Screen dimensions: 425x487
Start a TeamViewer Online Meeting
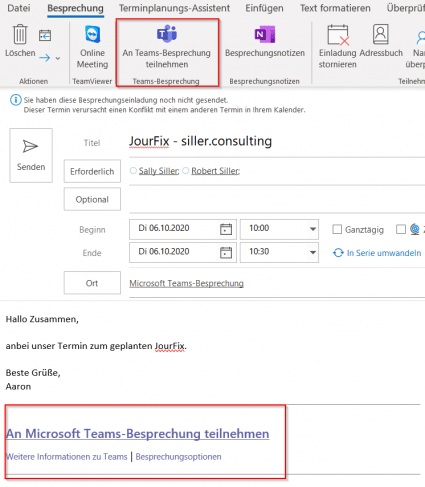pos(92,34)
